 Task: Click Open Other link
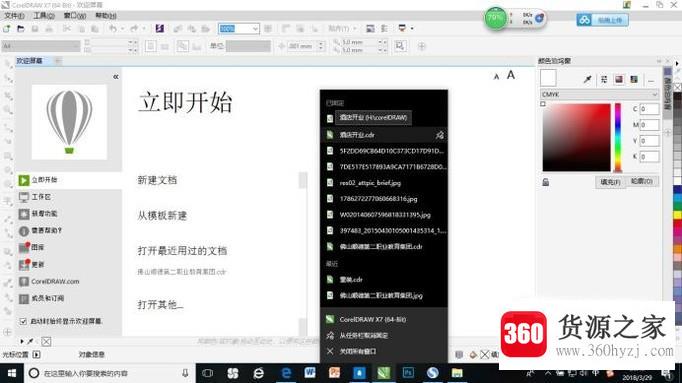point(160,305)
